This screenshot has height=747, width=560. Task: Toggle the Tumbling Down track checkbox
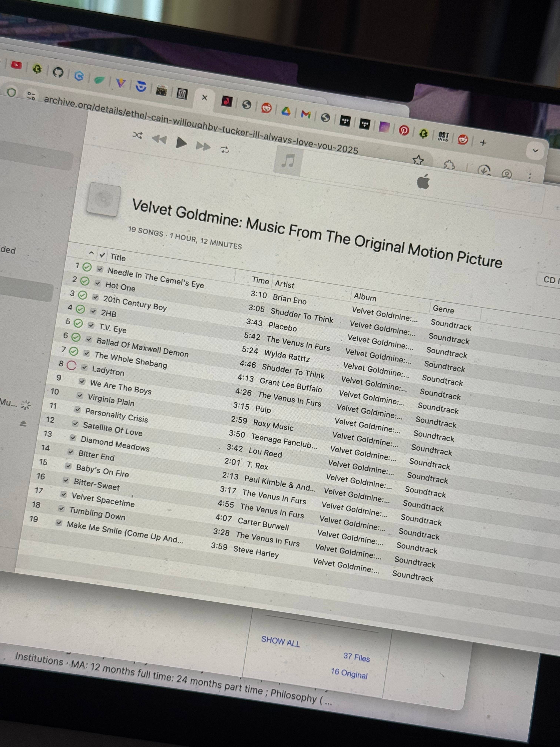click(61, 509)
